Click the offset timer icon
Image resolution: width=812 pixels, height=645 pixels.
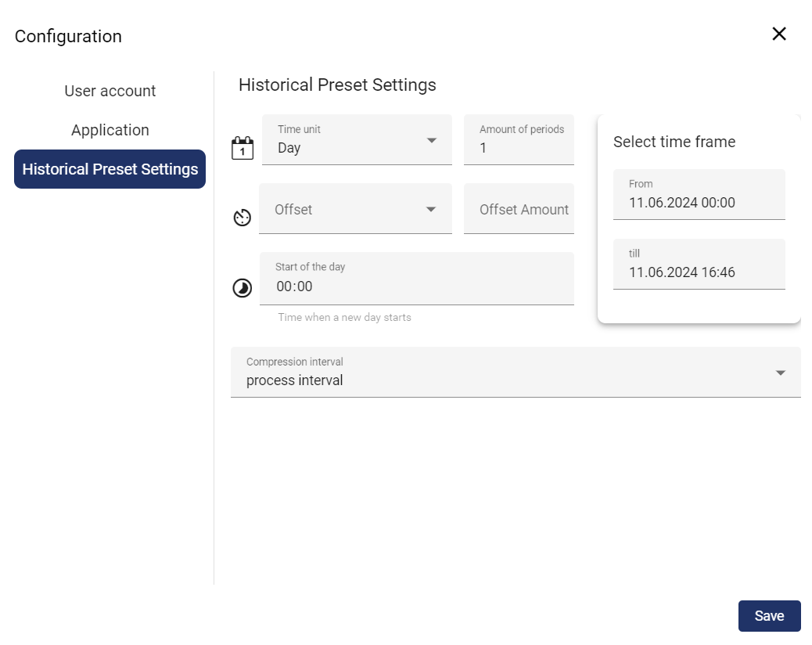243,218
